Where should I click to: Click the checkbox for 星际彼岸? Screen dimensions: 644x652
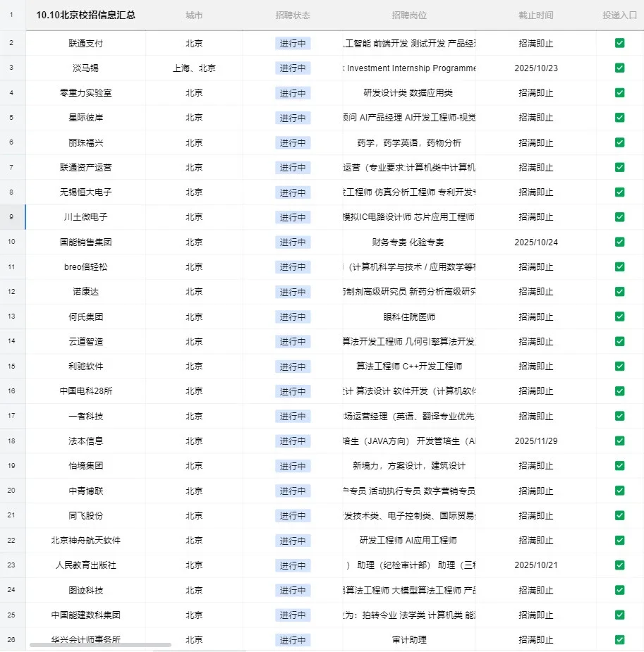[619, 118]
